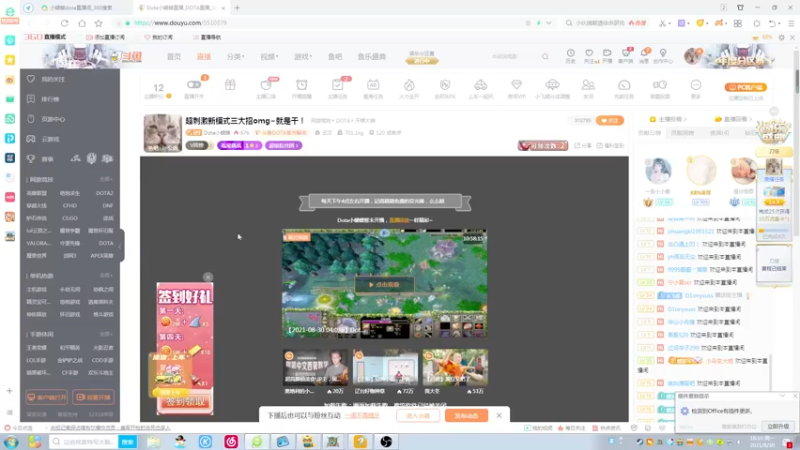Click the gift box icon in the streamer toolbar
The image size is (800, 450).
click(230, 85)
